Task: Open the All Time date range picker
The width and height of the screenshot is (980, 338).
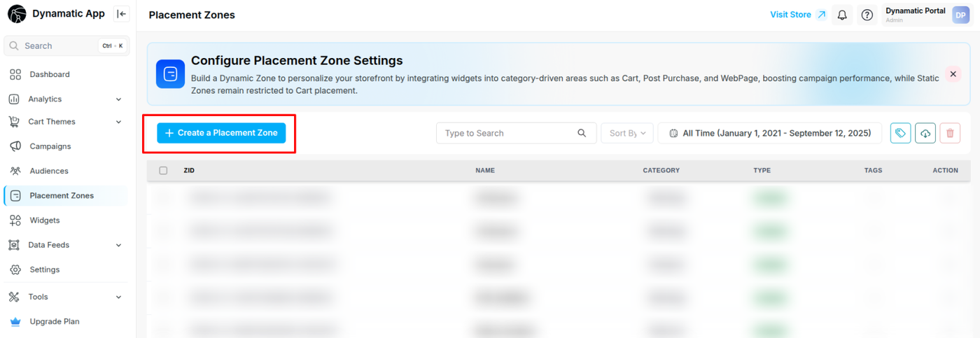Action: click(769, 133)
